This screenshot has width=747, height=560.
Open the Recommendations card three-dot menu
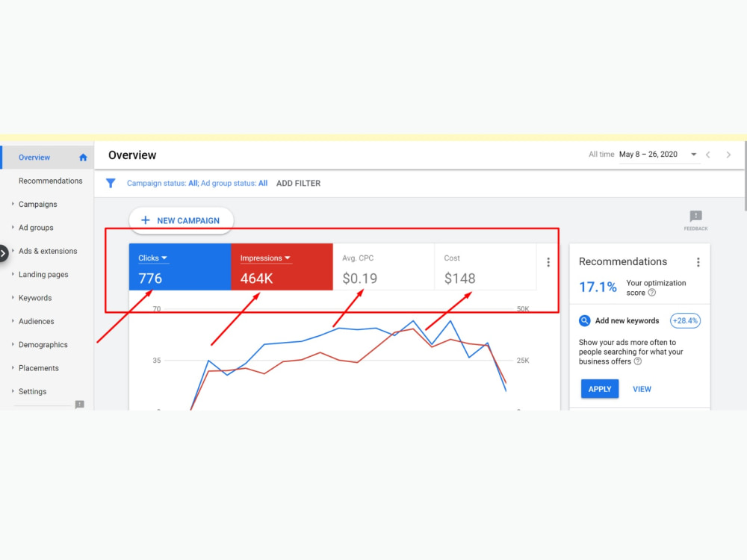coord(698,262)
